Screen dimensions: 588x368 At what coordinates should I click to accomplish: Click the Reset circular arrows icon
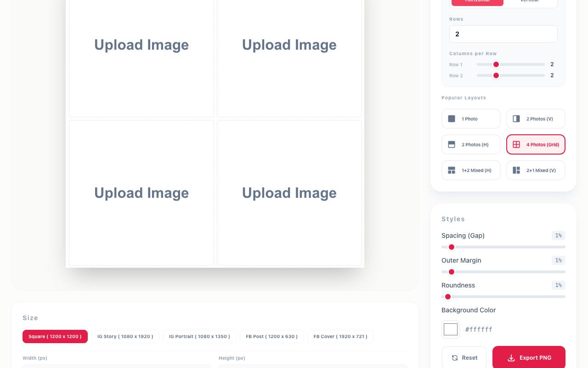pyautogui.click(x=455, y=358)
